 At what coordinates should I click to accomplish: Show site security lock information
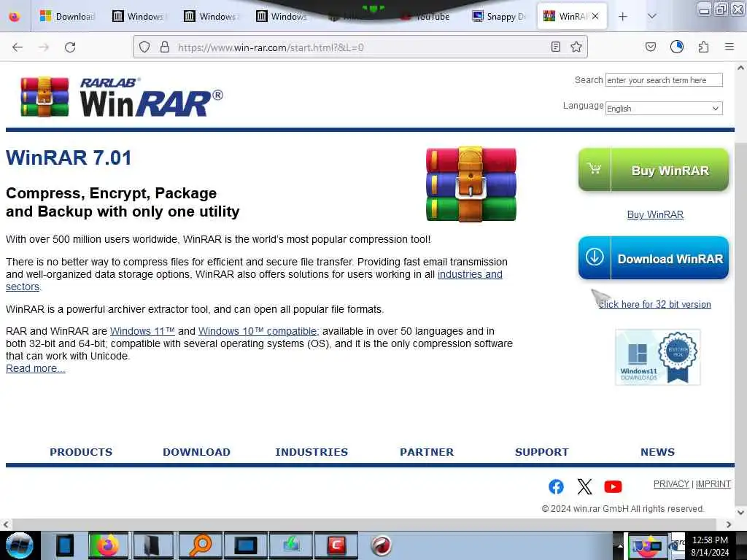click(165, 47)
